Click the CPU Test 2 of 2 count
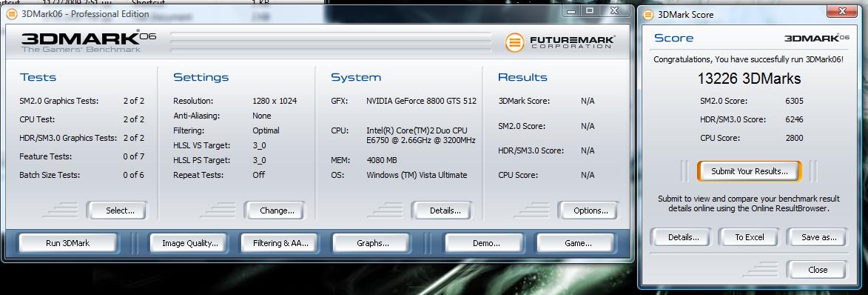The width and height of the screenshot is (868, 295). (133, 119)
